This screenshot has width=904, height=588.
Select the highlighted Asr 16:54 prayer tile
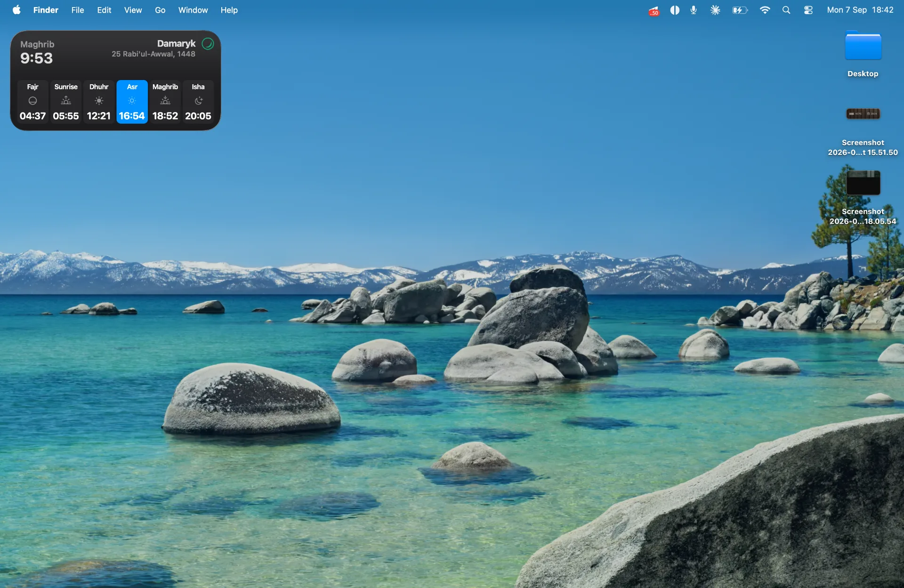click(132, 102)
